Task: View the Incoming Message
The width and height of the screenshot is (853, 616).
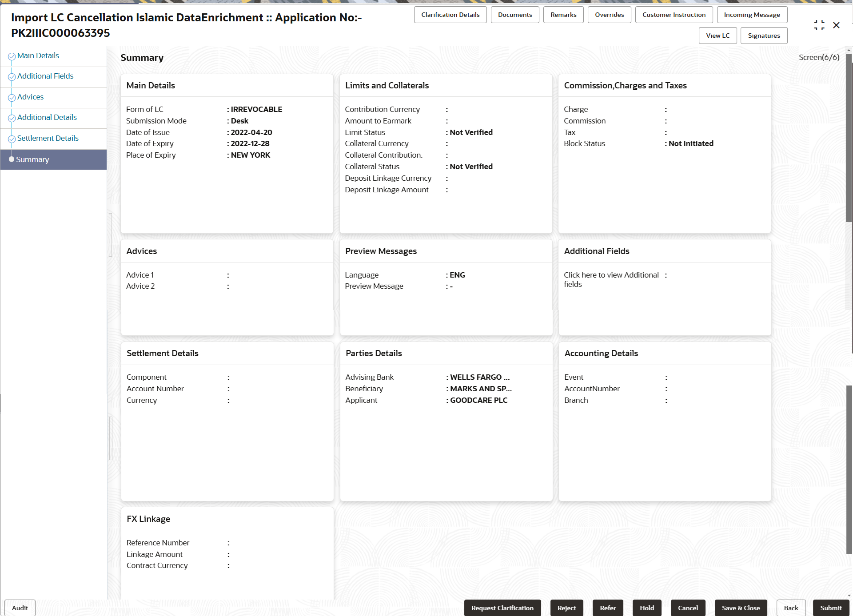Action: 752,14
